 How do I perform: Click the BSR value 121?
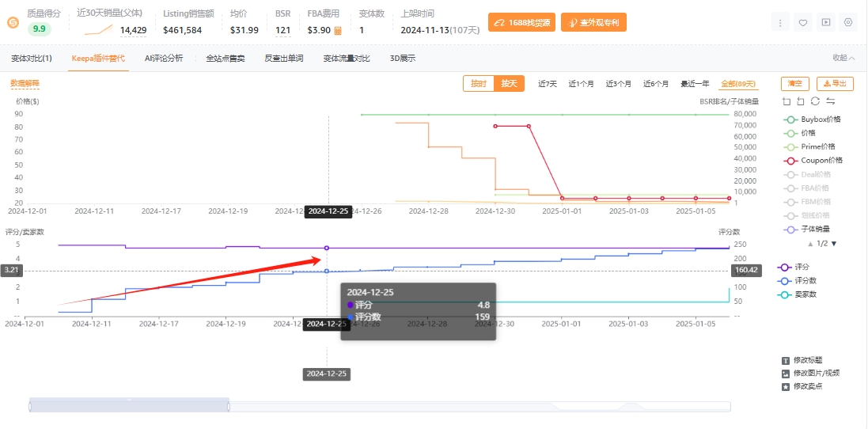click(x=283, y=30)
